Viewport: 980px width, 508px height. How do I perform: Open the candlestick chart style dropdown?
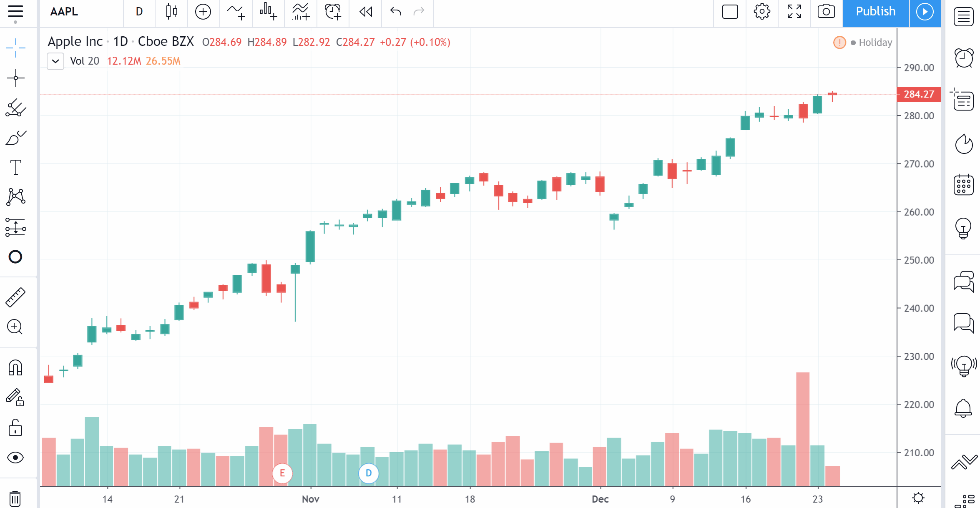(x=171, y=12)
